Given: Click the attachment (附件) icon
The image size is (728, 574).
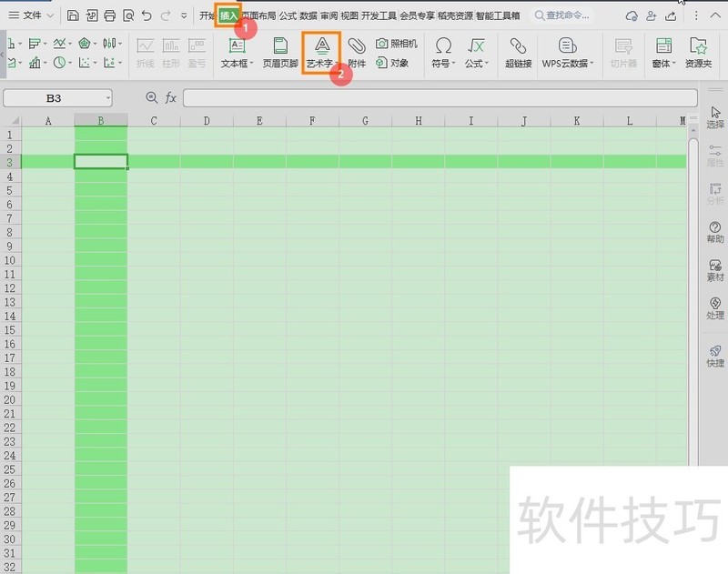Looking at the screenshot, I should point(357,50).
